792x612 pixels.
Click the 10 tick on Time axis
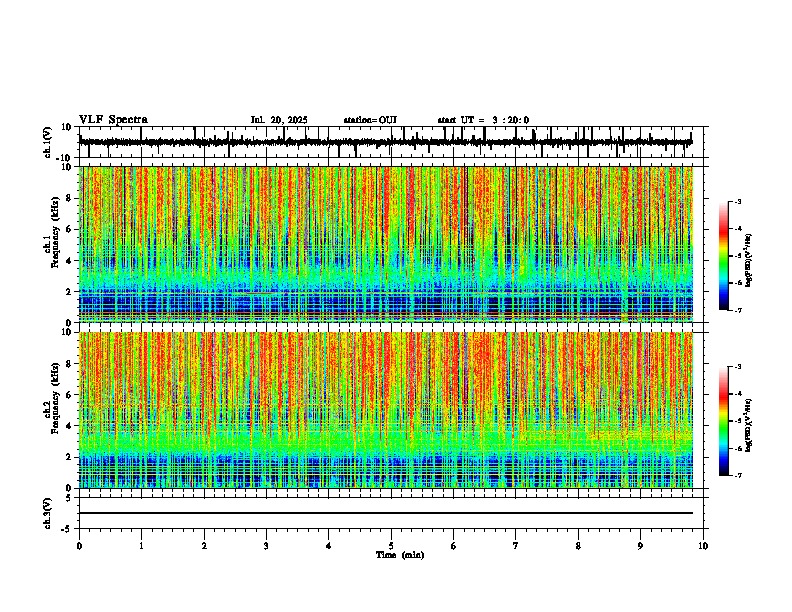tap(703, 546)
